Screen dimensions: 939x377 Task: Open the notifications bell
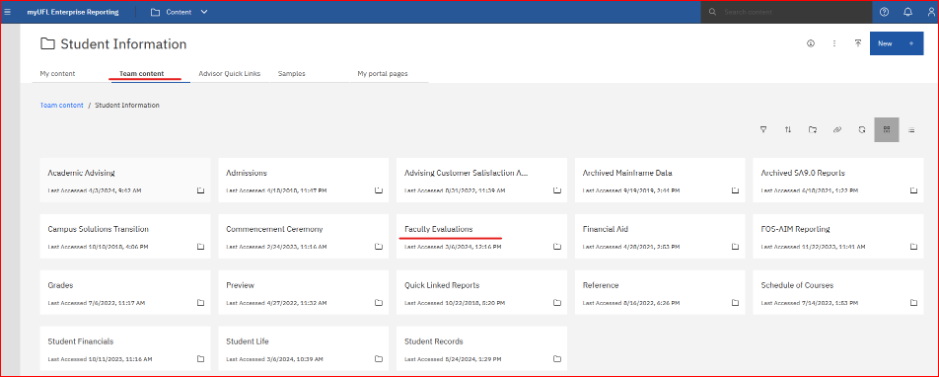[908, 12]
